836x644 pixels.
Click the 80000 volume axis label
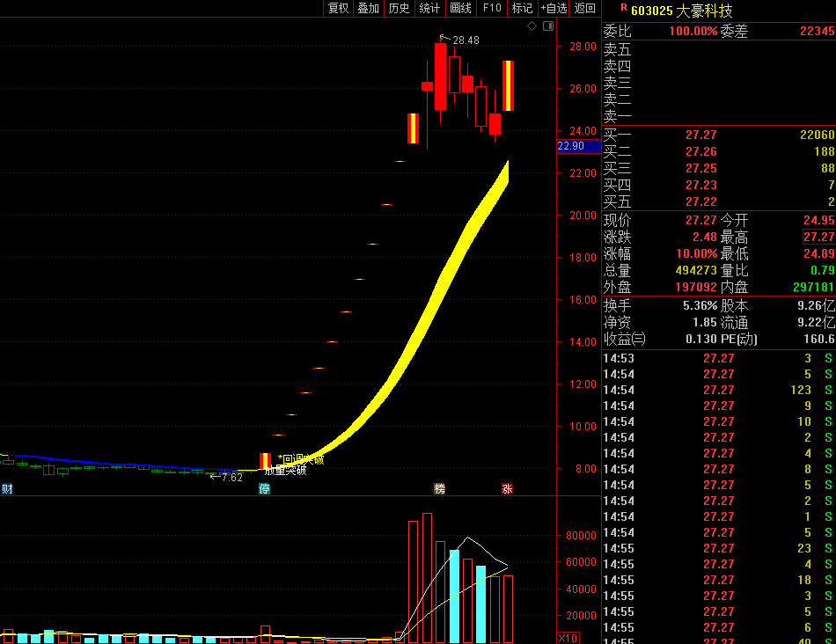point(581,536)
